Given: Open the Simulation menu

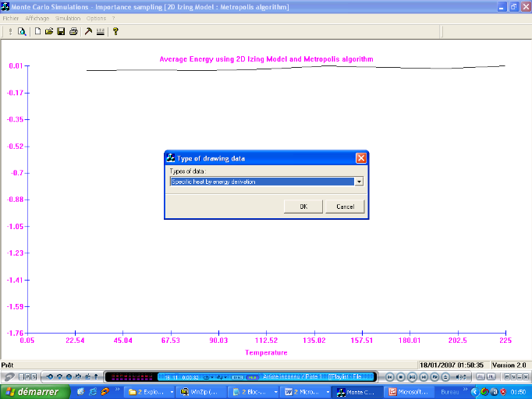Looking at the screenshot, I should [68, 18].
